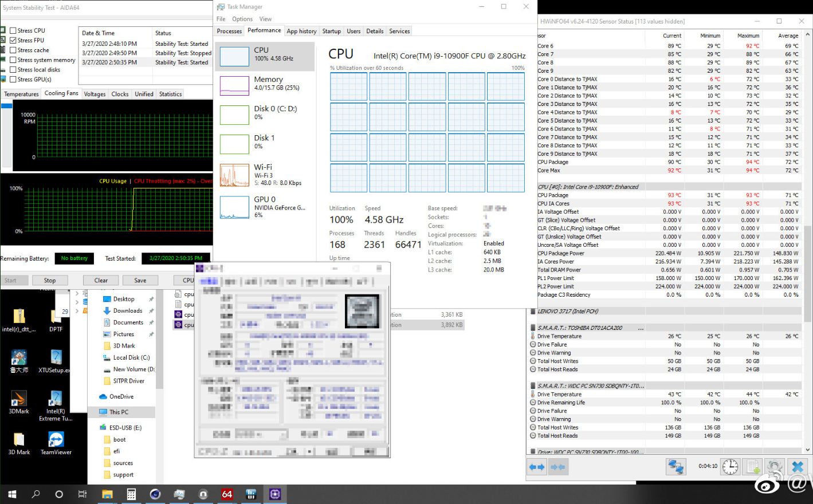Screen dimensions: 813x504
Task: Open Downloads in Explorer navigation pane
Action: [x=127, y=310]
